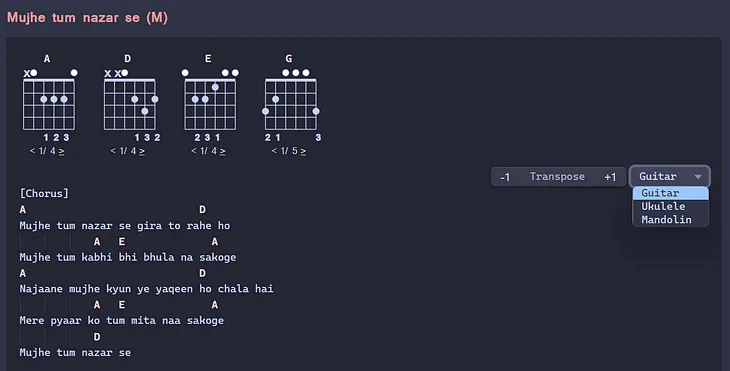Choose Ukulele from the instrument list
Screen dimensions: 730x371
670,206
